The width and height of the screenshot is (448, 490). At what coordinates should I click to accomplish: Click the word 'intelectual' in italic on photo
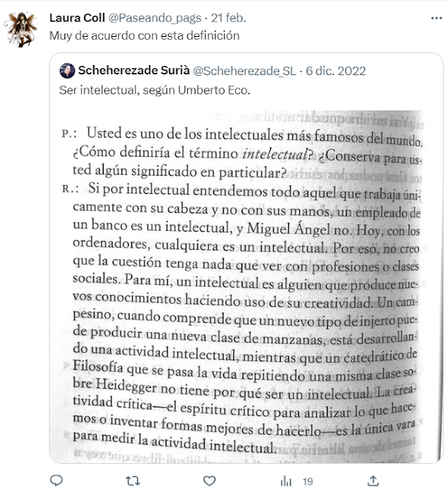[x=275, y=154]
